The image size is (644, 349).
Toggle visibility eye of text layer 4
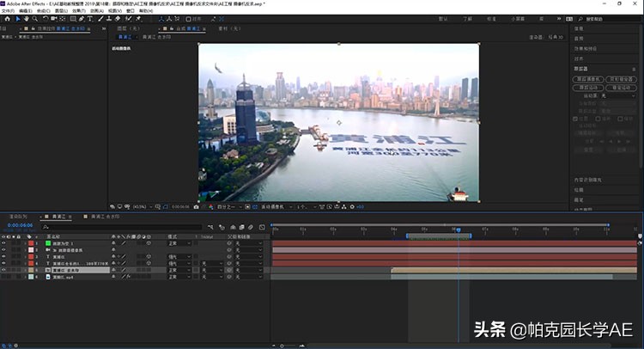tap(3, 263)
